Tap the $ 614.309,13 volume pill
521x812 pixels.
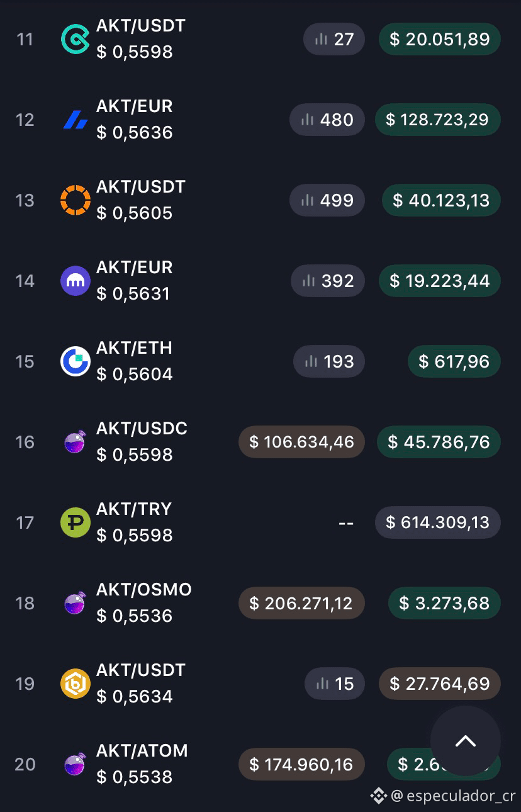[438, 522]
